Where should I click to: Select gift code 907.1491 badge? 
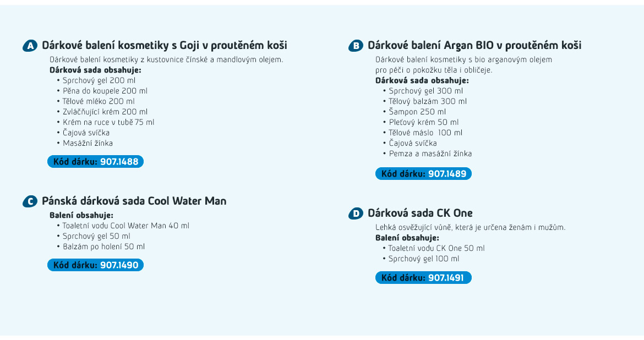point(423,278)
